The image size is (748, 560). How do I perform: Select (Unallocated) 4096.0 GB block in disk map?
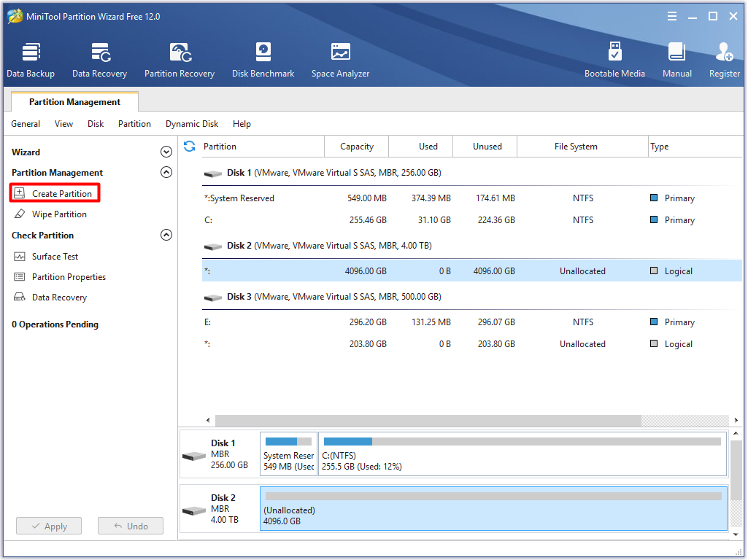click(493, 508)
